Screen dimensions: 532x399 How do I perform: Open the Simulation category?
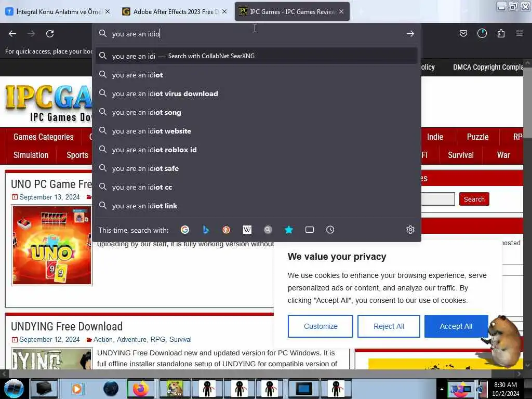31,155
